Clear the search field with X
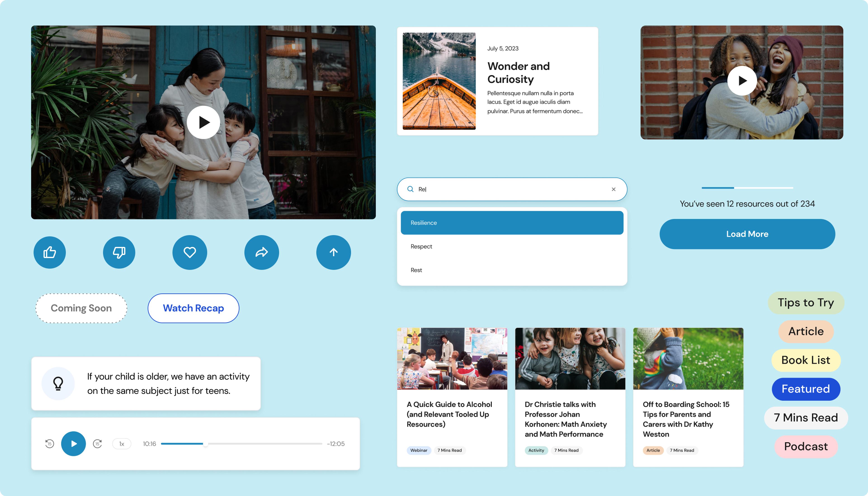Screen dimensions: 868x496 [x=614, y=189]
